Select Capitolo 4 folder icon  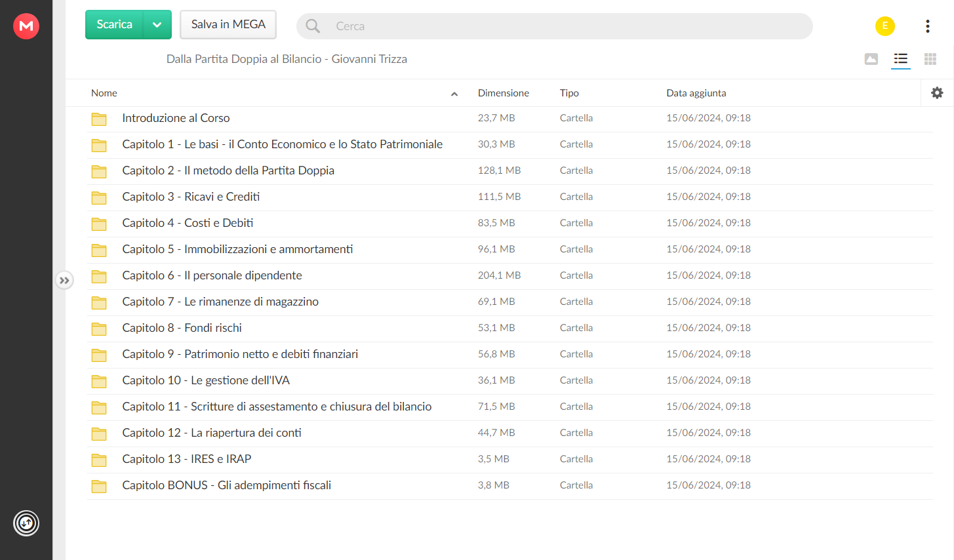click(x=99, y=224)
